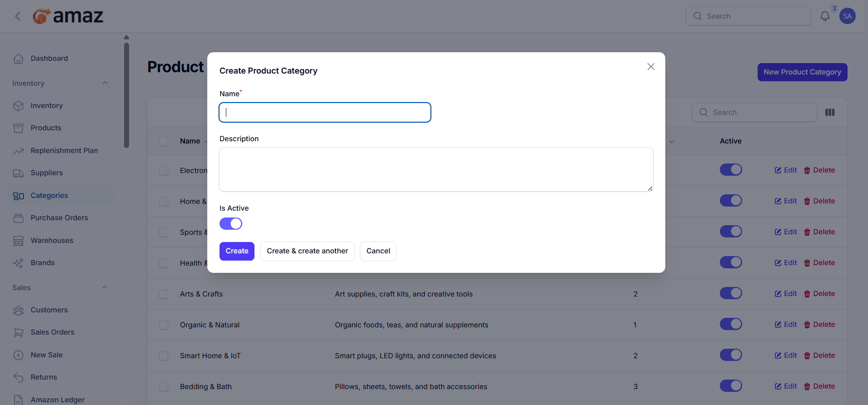The width and height of the screenshot is (868, 405).
Task: Open Customers menu item
Action: pos(49,310)
